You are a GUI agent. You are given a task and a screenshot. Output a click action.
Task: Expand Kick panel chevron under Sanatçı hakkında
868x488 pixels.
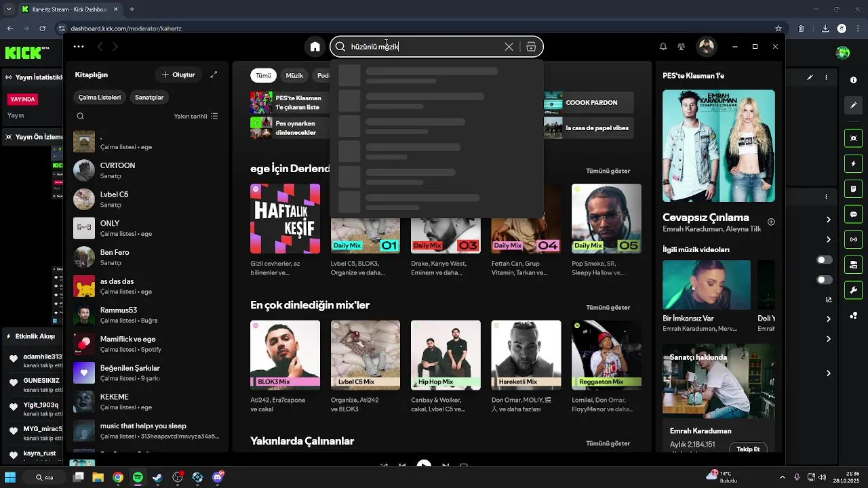click(829, 373)
